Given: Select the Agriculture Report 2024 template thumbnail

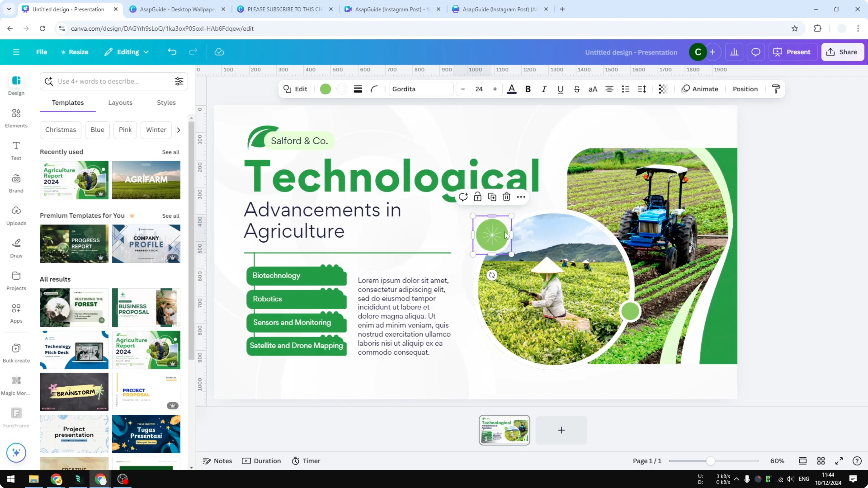Looking at the screenshot, I should point(74,180).
